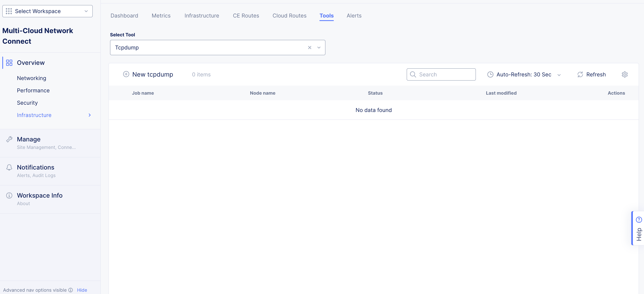This screenshot has width=644, height=294.
Task: Expand the sidebar Infrastructure chevron
Action: 90,115
